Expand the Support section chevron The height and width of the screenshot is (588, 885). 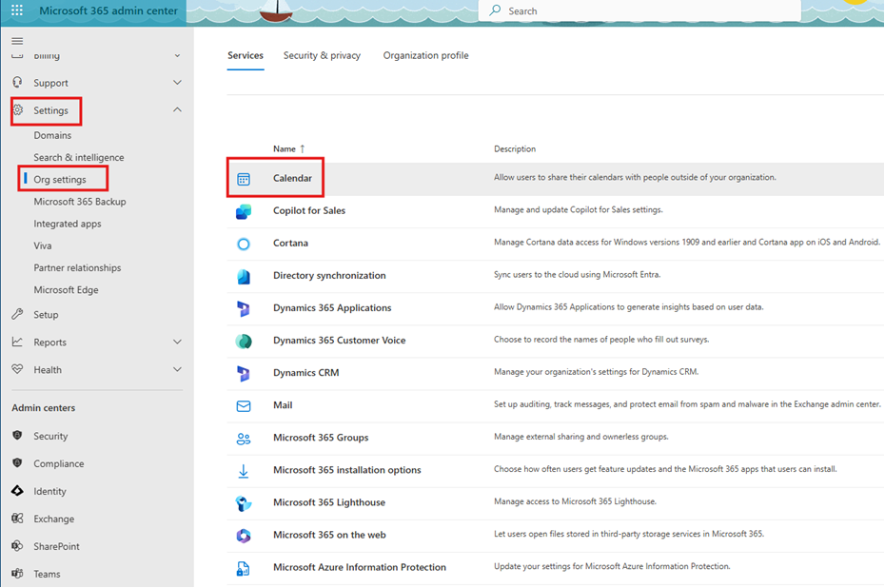coord(177,83)
